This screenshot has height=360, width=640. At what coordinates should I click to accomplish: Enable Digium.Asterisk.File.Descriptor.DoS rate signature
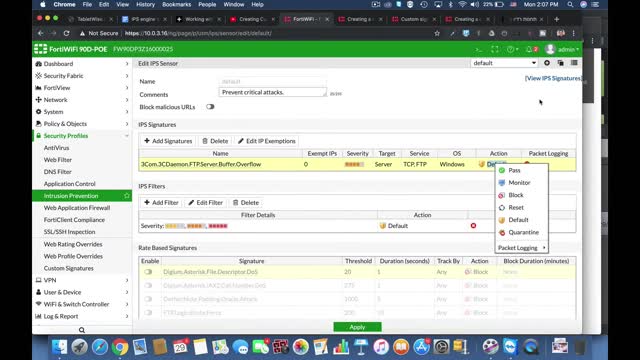[x=148, y=271]
